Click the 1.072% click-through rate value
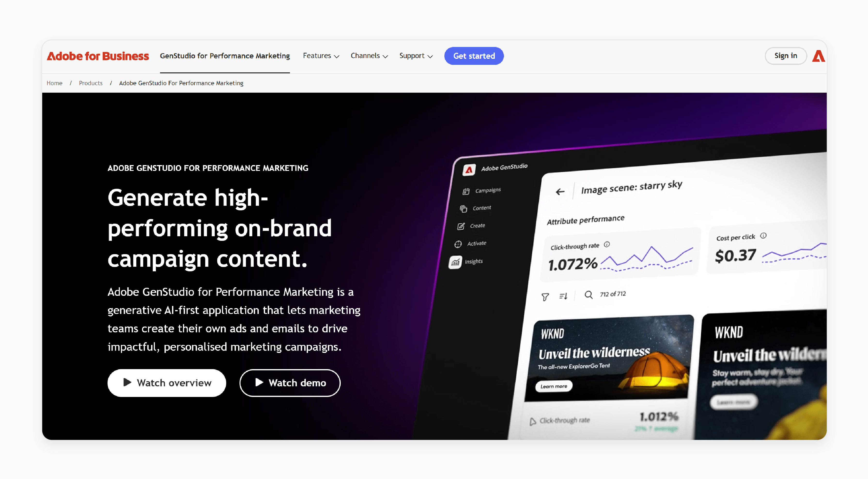This screenshot has width=868, height=479. (x=573, y=264)
